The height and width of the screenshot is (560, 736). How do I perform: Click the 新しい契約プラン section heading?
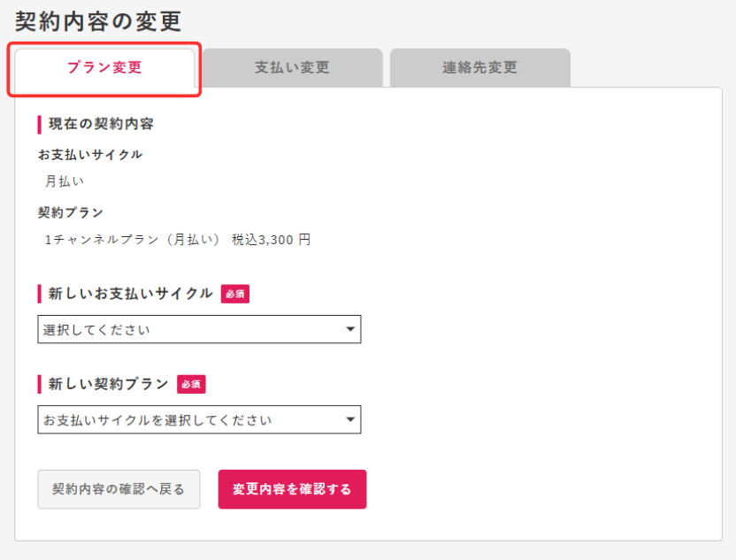[109, 384]
